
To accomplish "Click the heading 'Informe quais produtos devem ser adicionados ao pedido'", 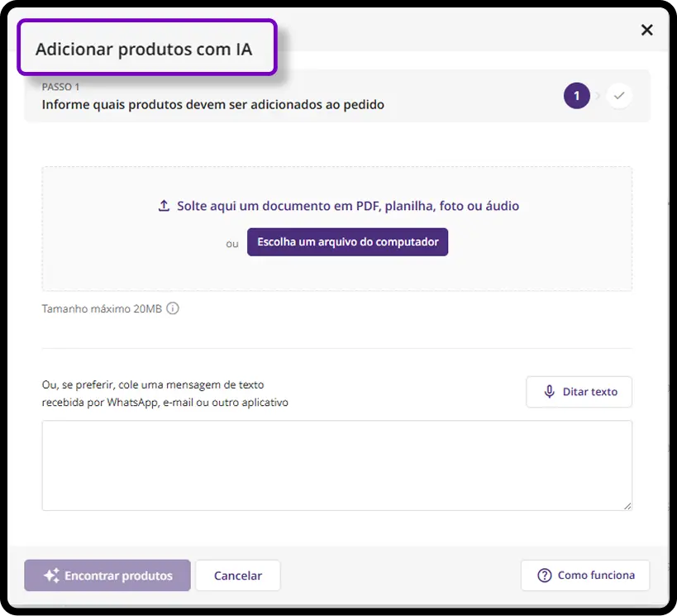I will (213, 104).
